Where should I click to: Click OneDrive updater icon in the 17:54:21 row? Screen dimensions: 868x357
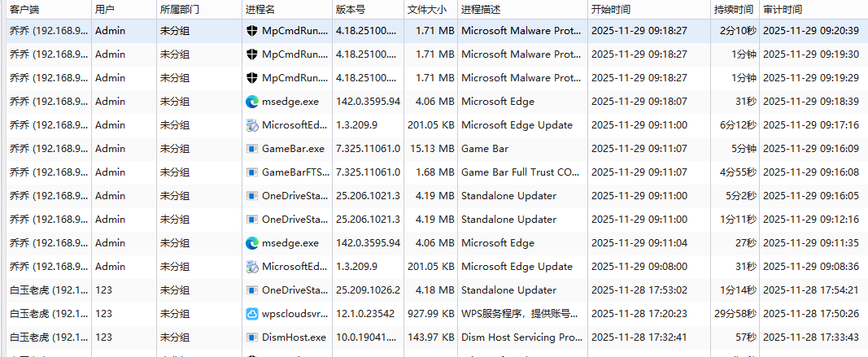tap(252, 290)
